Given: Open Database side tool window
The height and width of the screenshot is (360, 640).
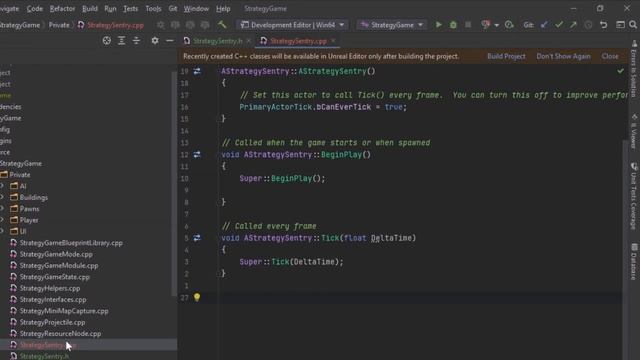Looking at the screenshot, I should 633,262.
